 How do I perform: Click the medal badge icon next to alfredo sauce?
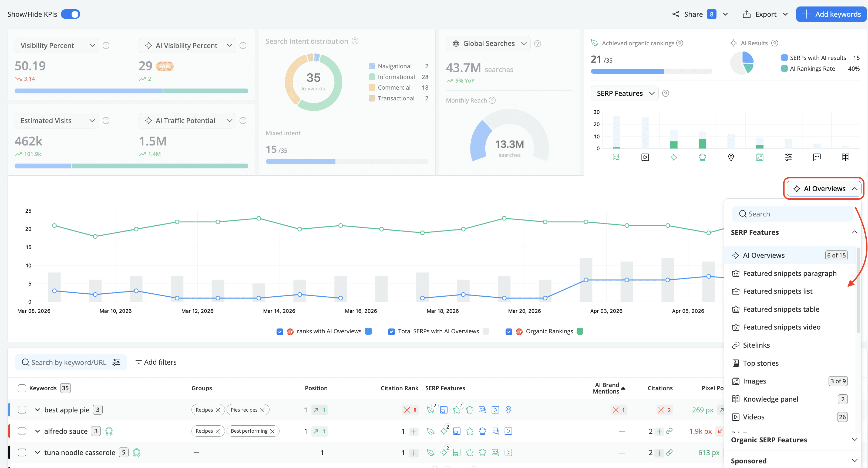109,431
